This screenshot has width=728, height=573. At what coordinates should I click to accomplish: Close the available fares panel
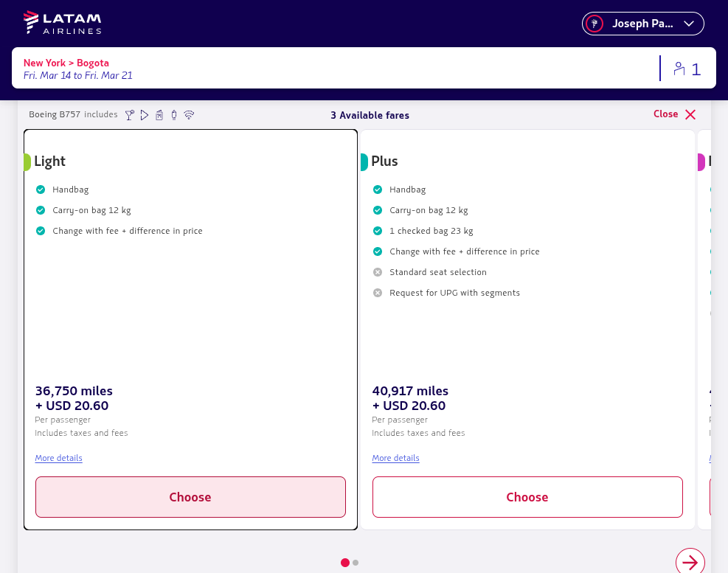[674, 114]
